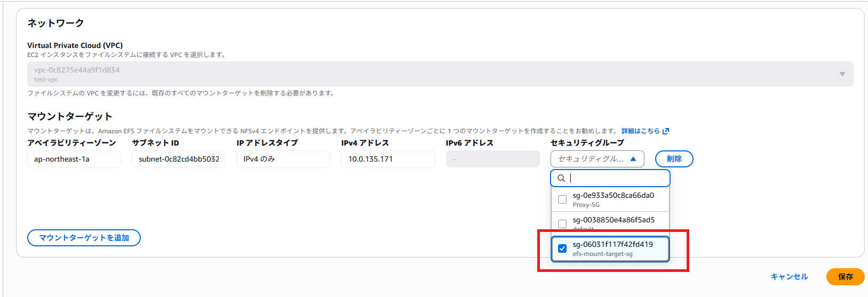Image resolution: width=868 pixels, height=297 pixels.
Task: Click the IPv4 address field 10.0.135.171
Action: pyautogui.click(x=388, y=159)
